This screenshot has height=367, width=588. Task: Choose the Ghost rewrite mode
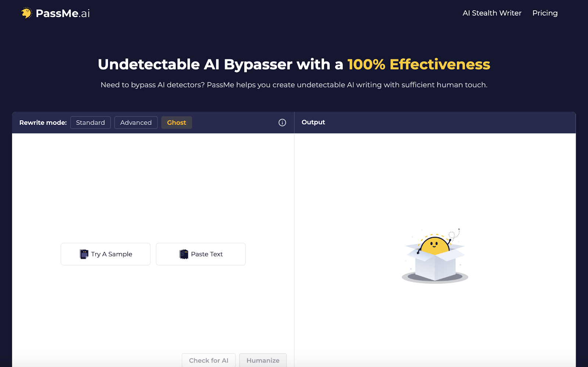pos(176,123)
